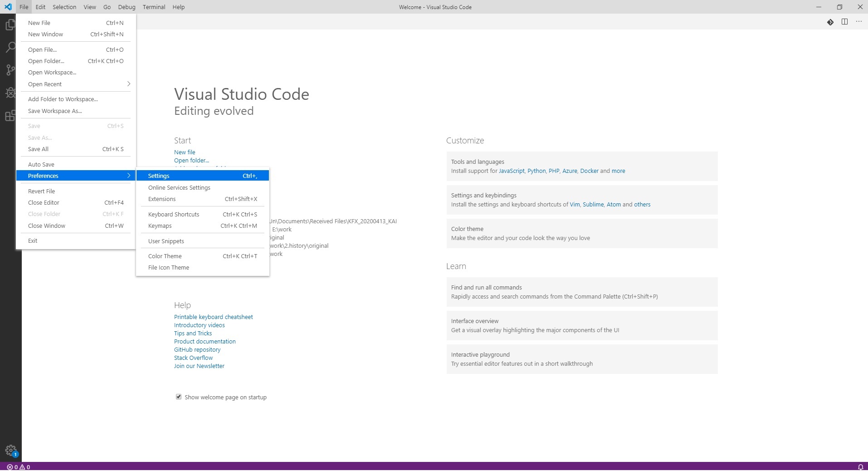This screenshot has width=868, height=471.
Task: Open Printable keyboard cheatsheet link
Action: [x=213, y=317]
